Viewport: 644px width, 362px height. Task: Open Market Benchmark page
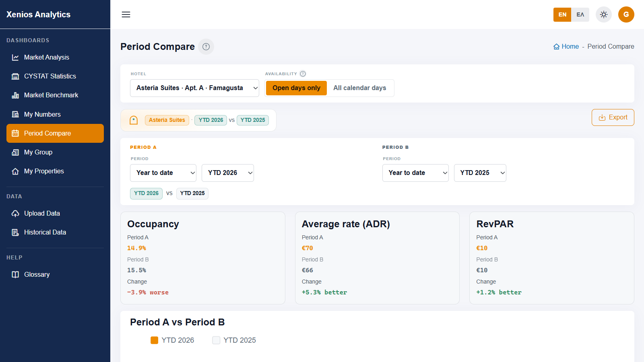pyautogui.click(x=55, y=95)
